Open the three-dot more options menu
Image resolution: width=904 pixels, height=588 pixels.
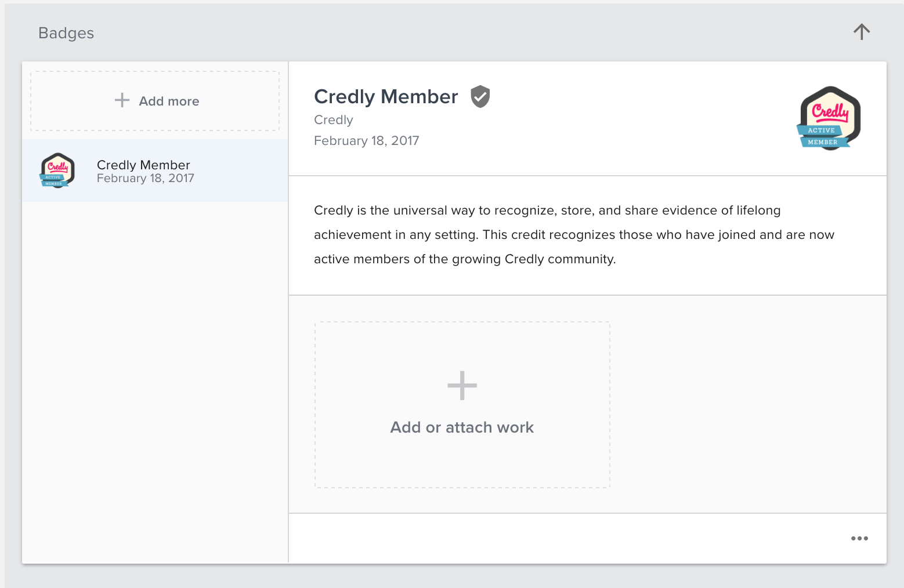click(x=859, y=538)
